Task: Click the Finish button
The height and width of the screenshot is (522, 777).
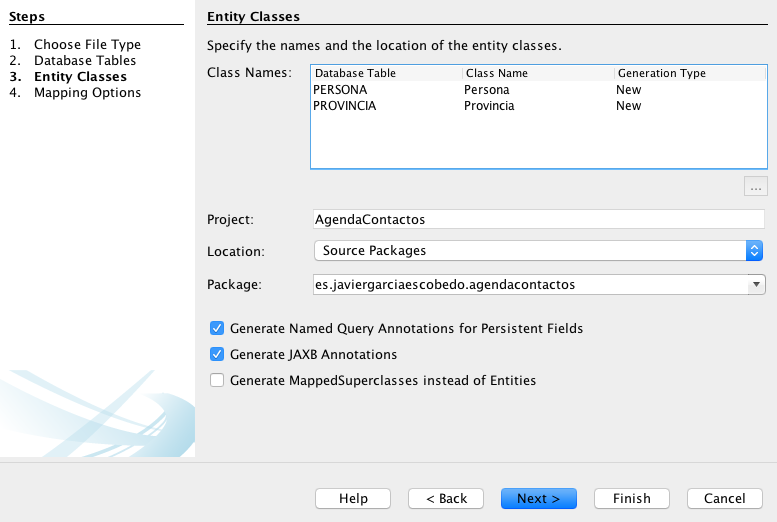Action: click(x=631, y=498)
